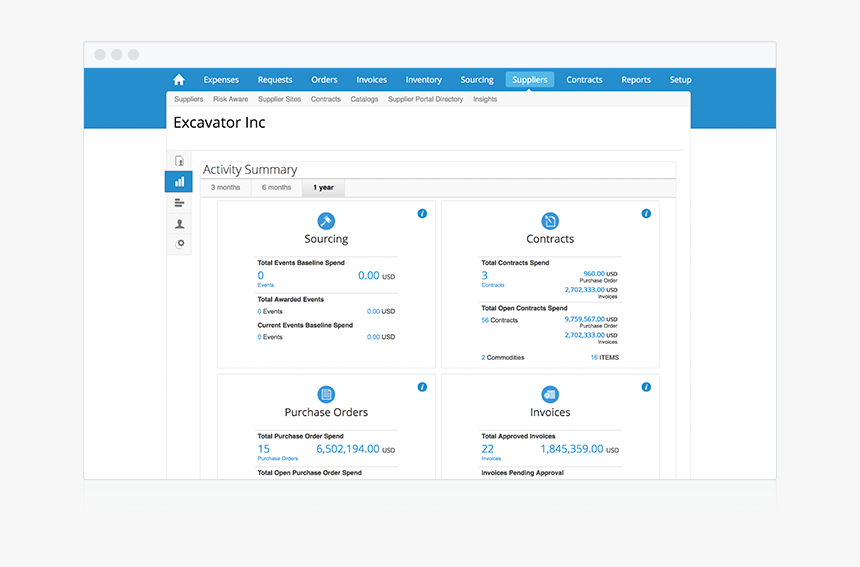Click the info icon on the Contracts card

point(646,214)
